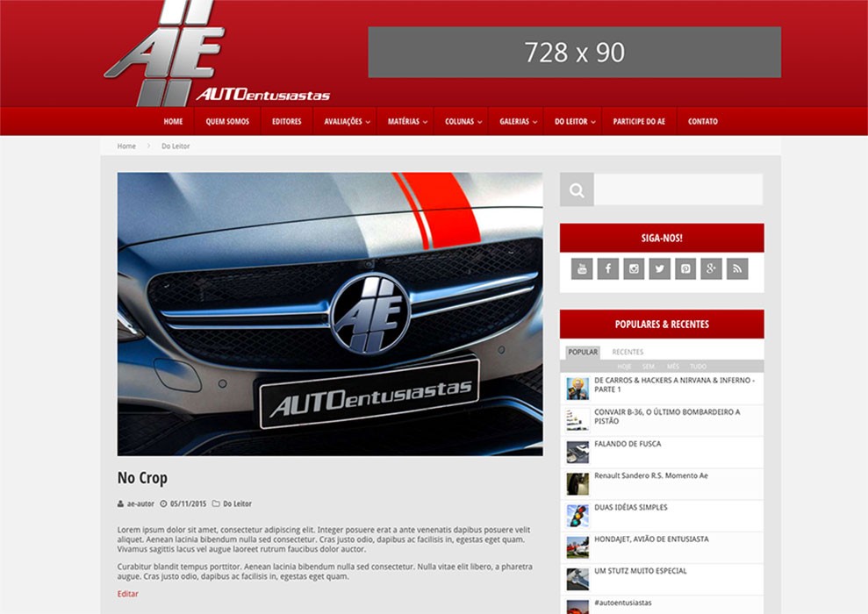Expand the Avaliações menu dropdown

(347, 122)
